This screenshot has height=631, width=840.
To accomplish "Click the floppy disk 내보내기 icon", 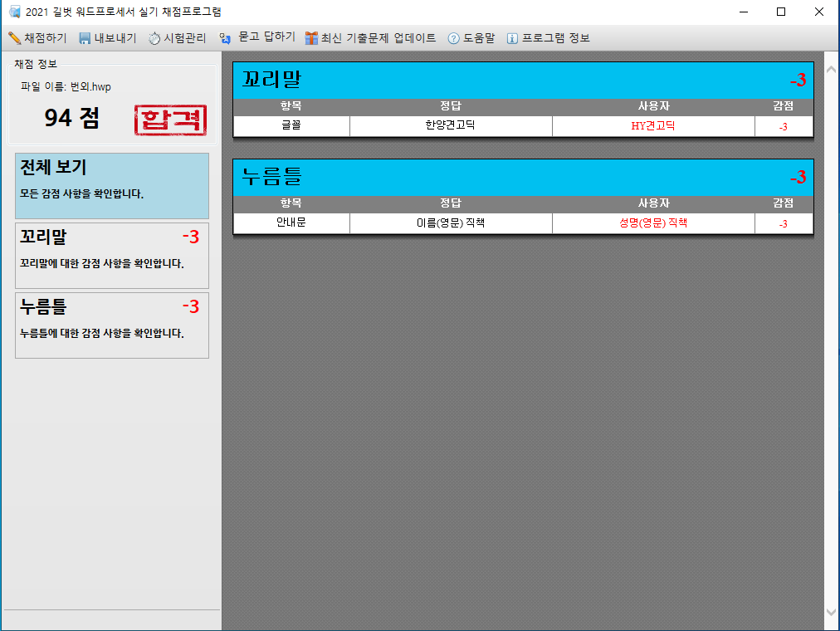I will pos(85,38).
